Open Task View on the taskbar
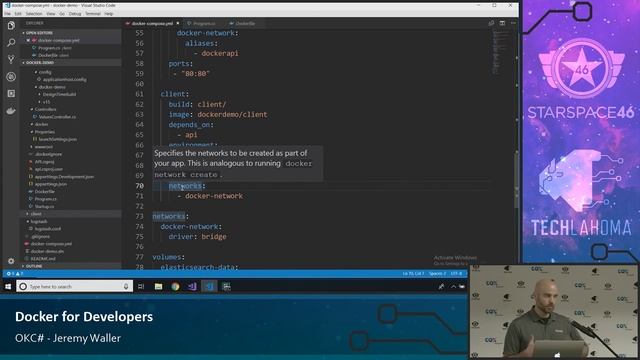The image size is (640, 360). pos(141,287)
